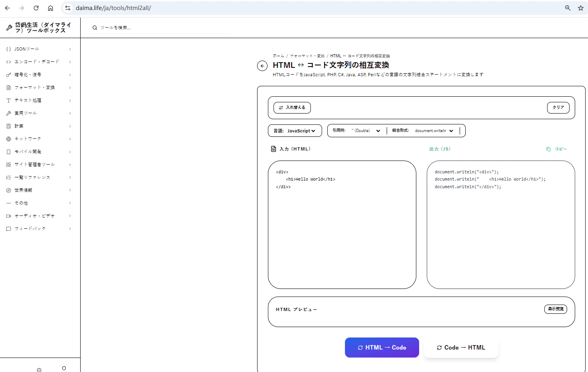Viewport: 588px width, 372px height.
Task: Click the ネットワーク globe icon
Action: (x=8, y=139)
